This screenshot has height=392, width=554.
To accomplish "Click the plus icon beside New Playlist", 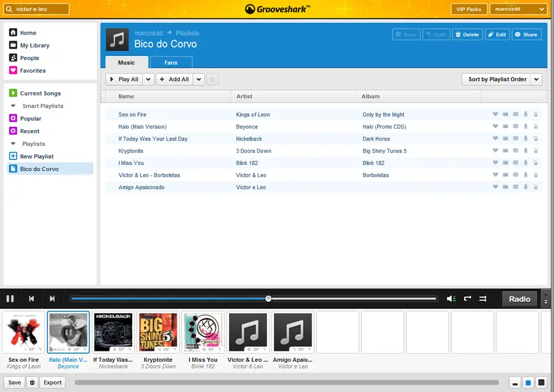I will [13, 156].
